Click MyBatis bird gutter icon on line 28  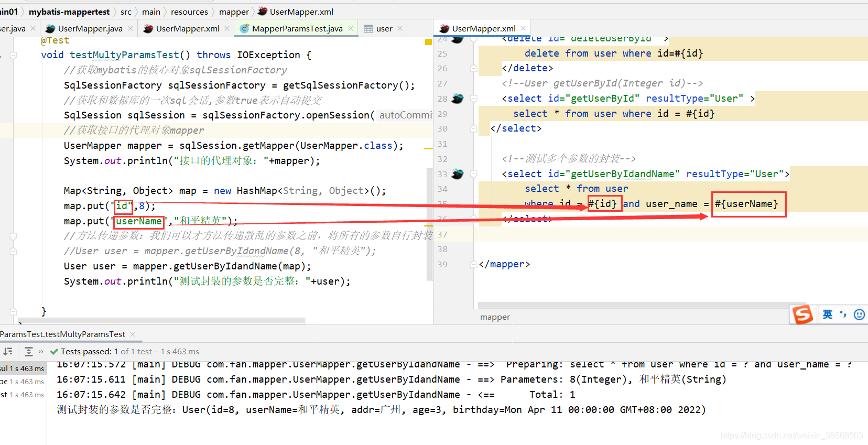pyautogui.click(x=458, y=98)
